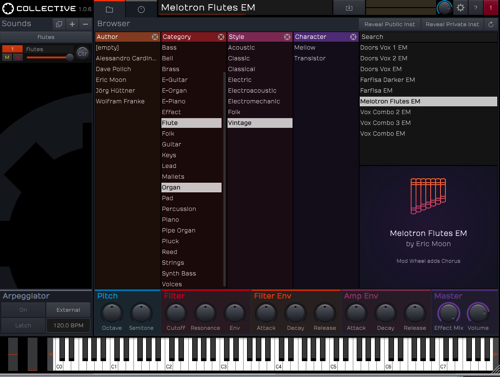
Task: Click the Filter Cutoff knob
Action: click(176, 313)
